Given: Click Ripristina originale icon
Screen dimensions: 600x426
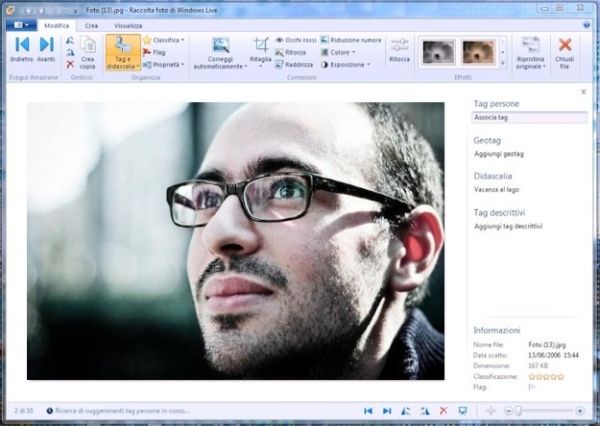Looking at the screenshot, I should pyautogui.click(x=531, y=50).
